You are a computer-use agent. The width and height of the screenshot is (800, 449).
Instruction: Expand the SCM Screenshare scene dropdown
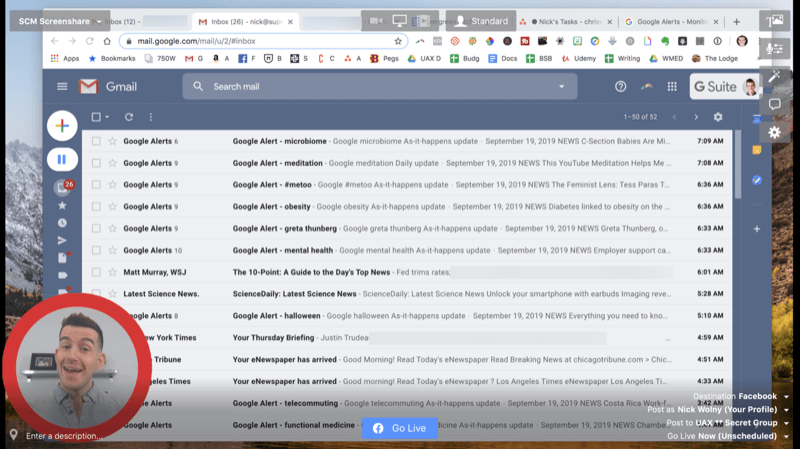click(x=99, y=21)
